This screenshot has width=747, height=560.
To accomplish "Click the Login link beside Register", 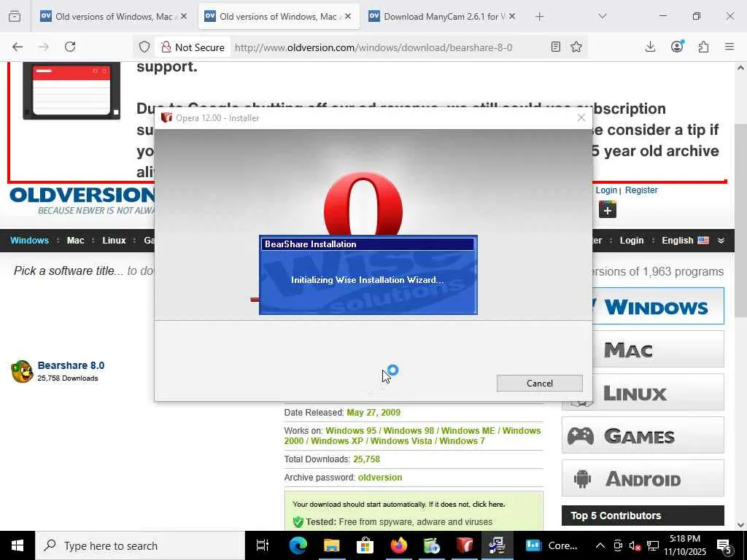I will pyautogui.click(x=606, y=190).
